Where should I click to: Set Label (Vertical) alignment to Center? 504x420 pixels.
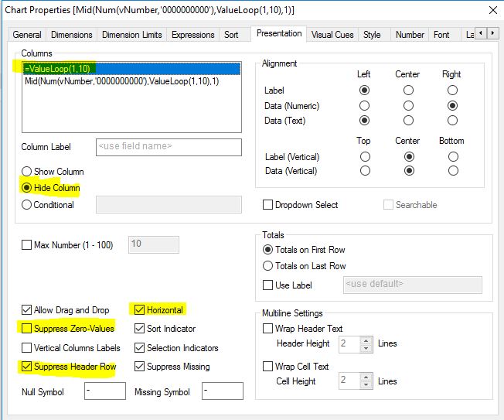point(409,156)
